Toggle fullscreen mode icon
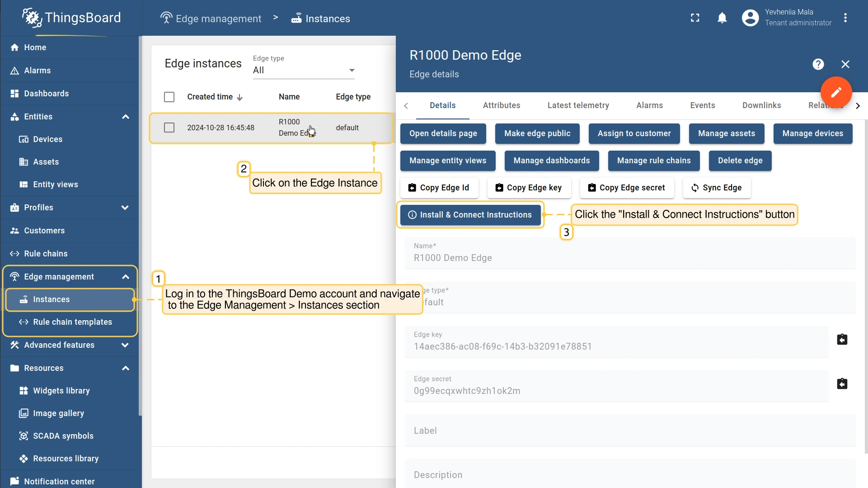This screenshot has width=868, height=488. pyautogui.click(x=695, y=18)
